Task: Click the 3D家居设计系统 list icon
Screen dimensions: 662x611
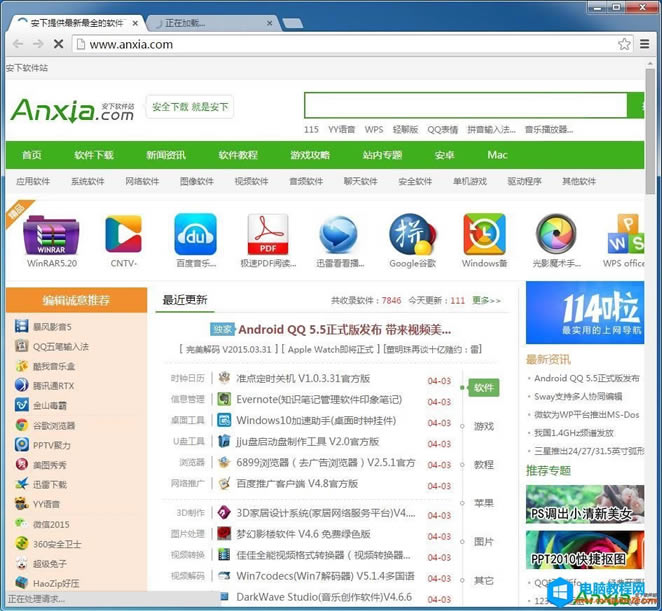Action: [224, 513]
